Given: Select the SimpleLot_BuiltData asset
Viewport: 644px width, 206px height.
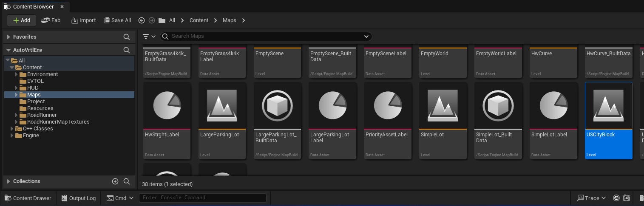Looking at the screenshot, I should click(x=498, y=121).
